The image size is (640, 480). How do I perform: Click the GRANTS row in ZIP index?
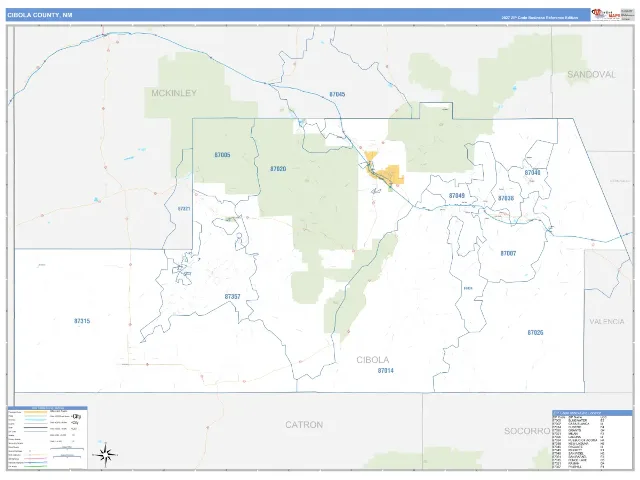tap(580, 430)
